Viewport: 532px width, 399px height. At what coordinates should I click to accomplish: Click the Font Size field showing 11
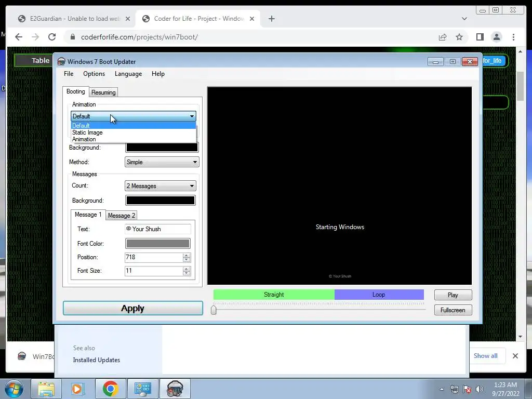pos(154,271)
